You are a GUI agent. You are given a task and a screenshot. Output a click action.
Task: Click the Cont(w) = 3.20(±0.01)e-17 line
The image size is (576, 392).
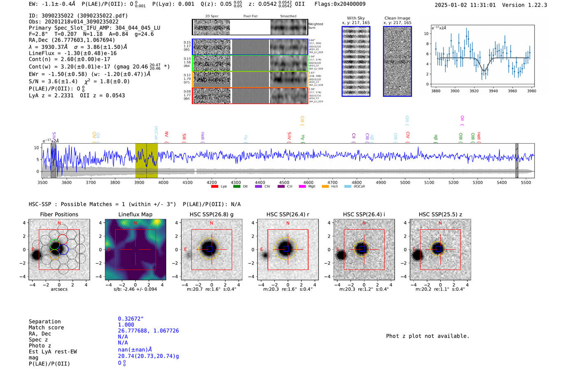99,66
